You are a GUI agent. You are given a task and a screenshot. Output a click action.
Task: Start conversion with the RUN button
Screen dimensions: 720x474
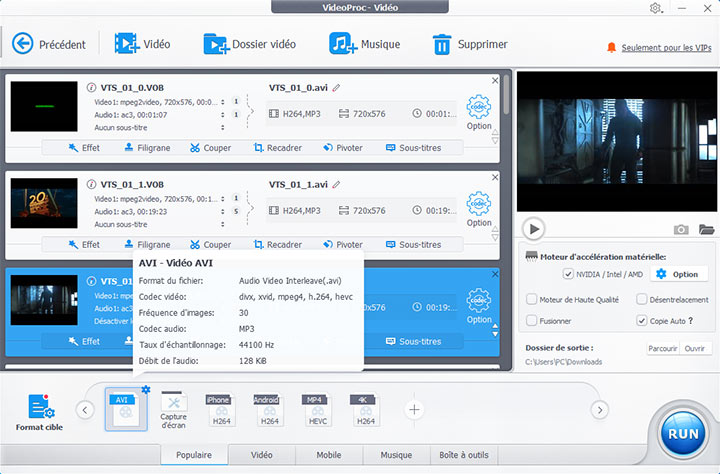(683, 434)
